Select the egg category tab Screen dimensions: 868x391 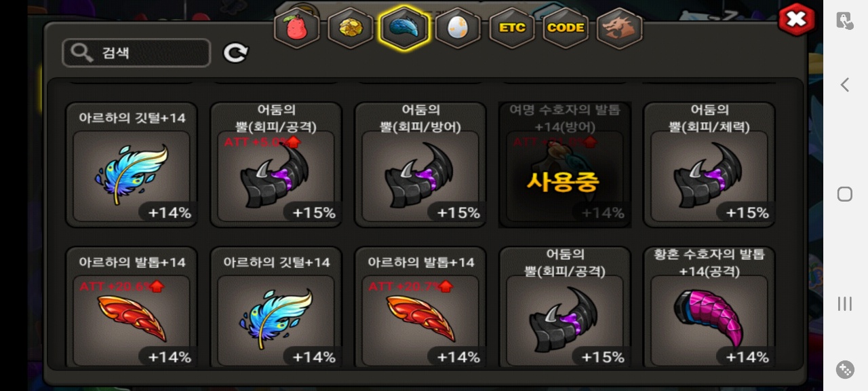458,28
